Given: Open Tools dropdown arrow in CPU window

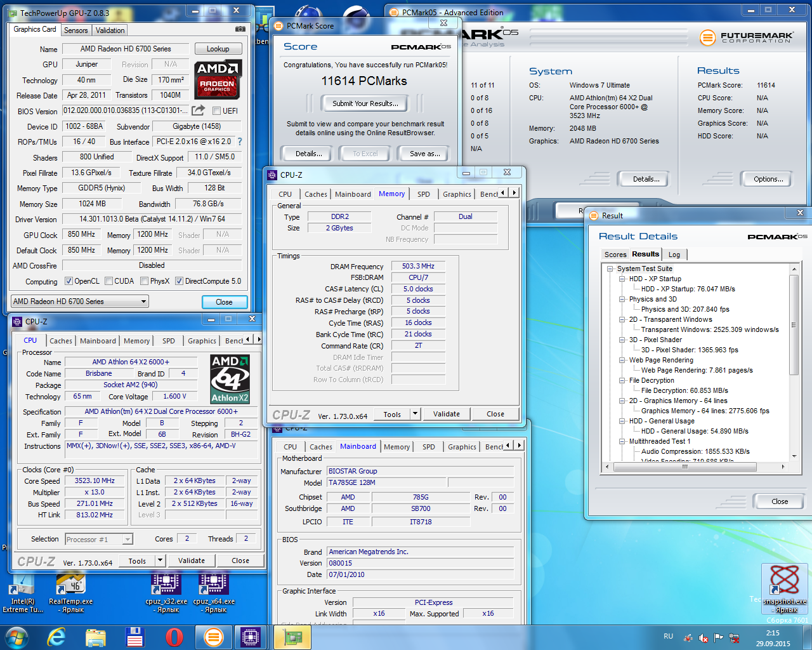Looking at the screenshot, I should click(x=160, y=560).
